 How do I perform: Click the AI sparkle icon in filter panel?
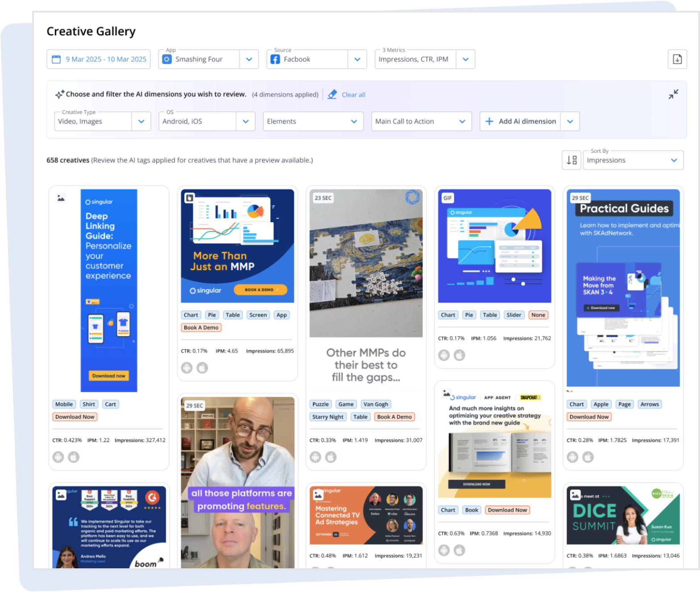60,94
